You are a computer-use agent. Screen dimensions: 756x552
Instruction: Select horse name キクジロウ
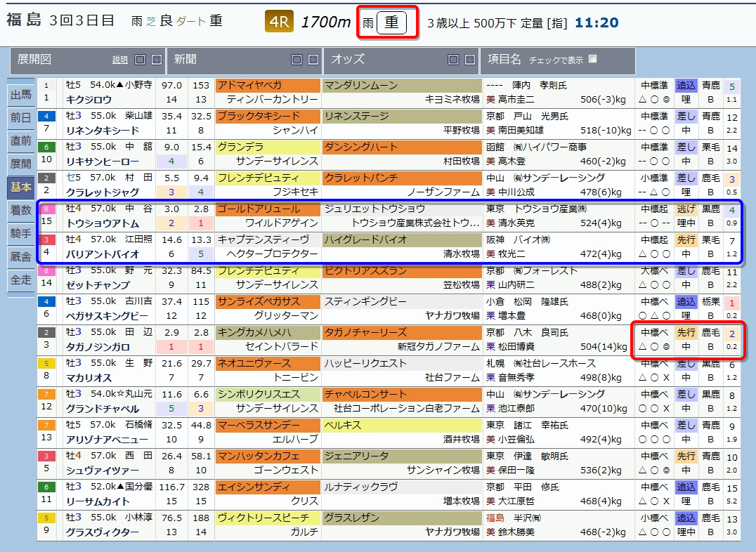[x=89, y=100]
